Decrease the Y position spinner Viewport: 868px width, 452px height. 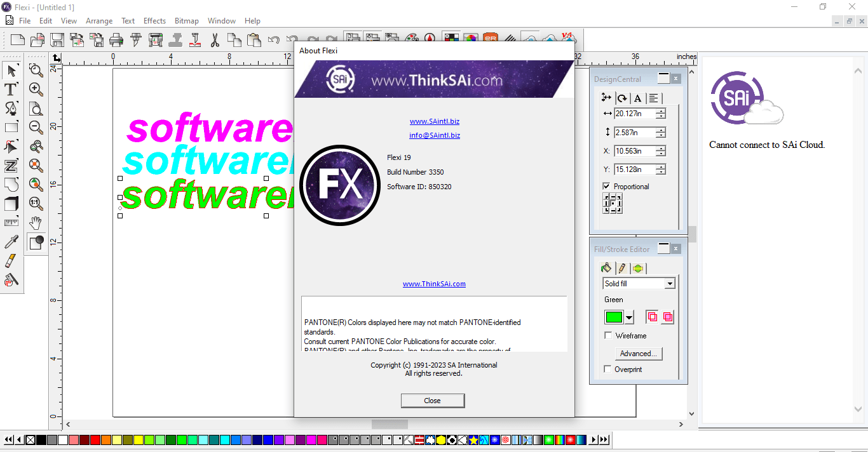tap(661, 172)
